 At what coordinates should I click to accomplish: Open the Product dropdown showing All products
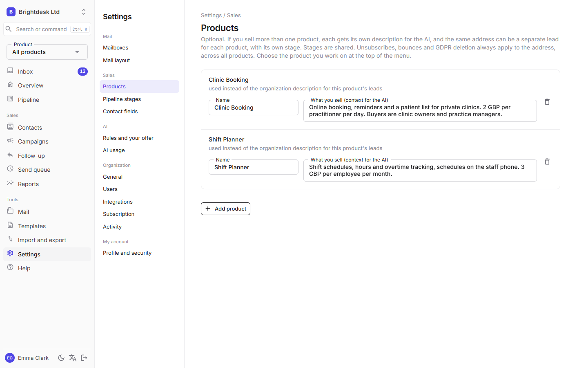(47, 52)
